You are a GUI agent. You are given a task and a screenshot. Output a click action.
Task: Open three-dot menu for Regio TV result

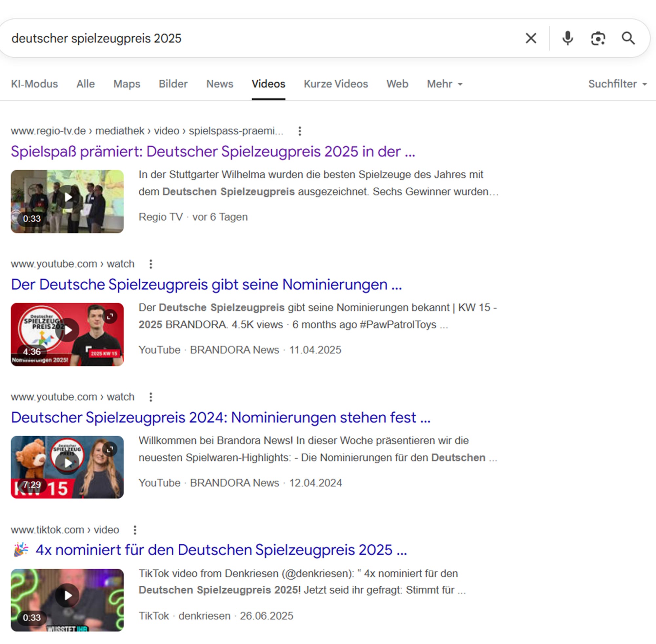tap(300, 131)
